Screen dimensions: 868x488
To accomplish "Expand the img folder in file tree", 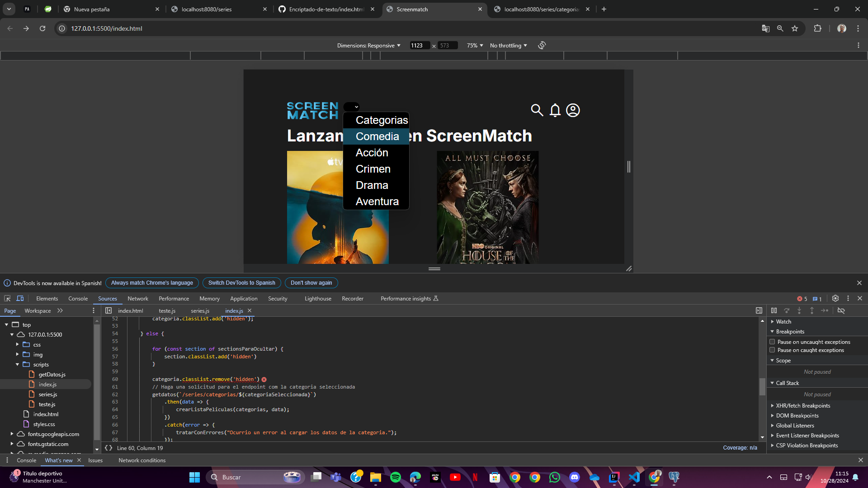I will click(17, 354).
